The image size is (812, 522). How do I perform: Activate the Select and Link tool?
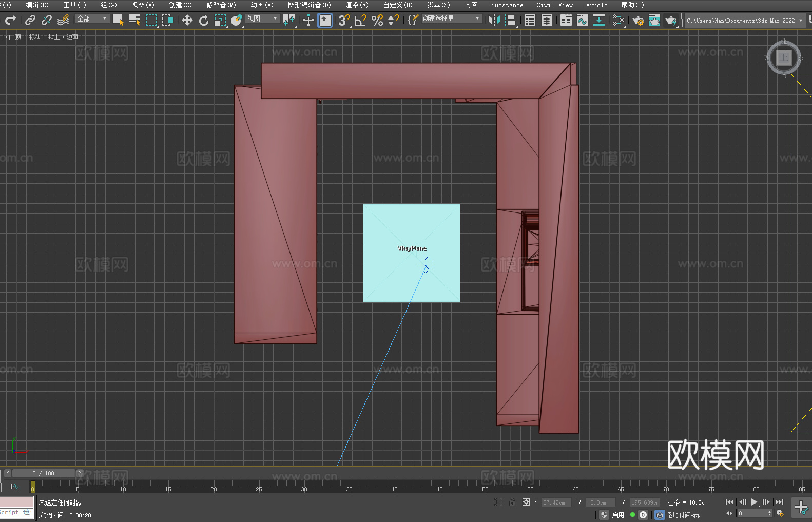[30, 20]
